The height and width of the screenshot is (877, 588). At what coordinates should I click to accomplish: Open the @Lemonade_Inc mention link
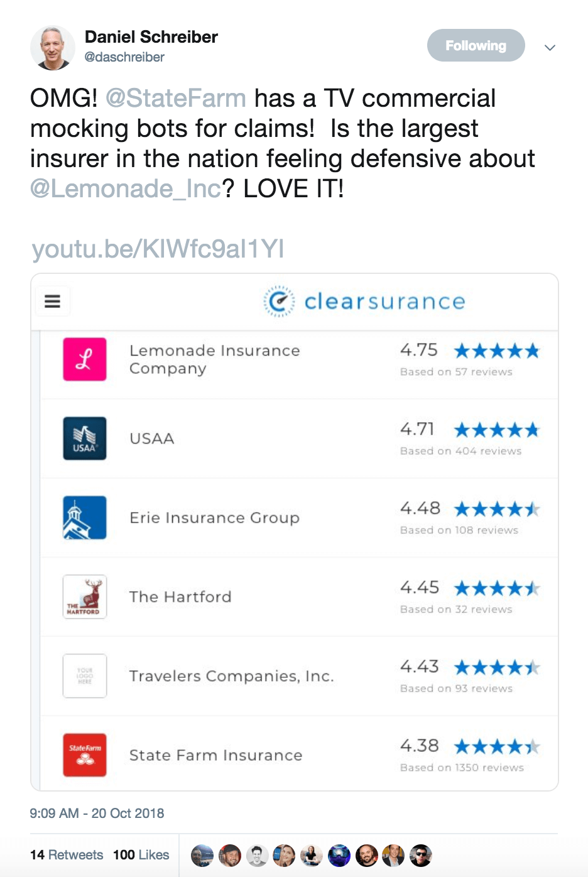(x=126, y=189)
